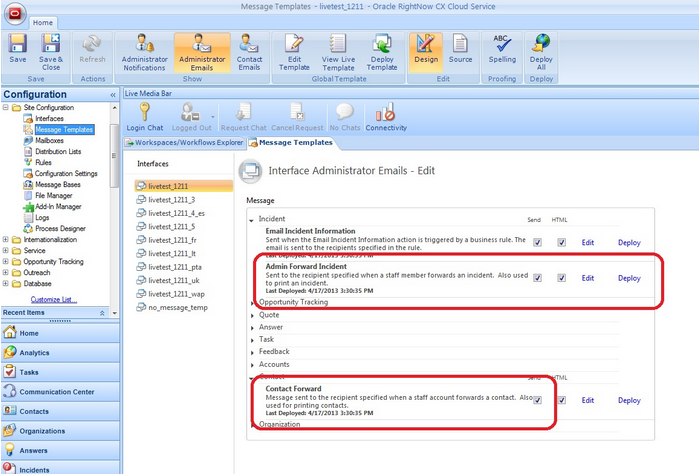The image size is (699, 474).
Task: Deploy Contact Forward template
Action: coord(629,400)
